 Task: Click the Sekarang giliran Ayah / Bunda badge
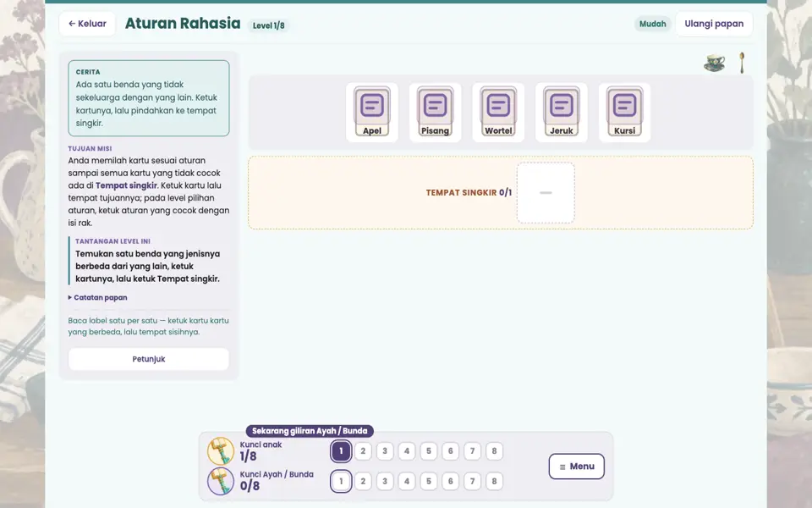(310, 431)
